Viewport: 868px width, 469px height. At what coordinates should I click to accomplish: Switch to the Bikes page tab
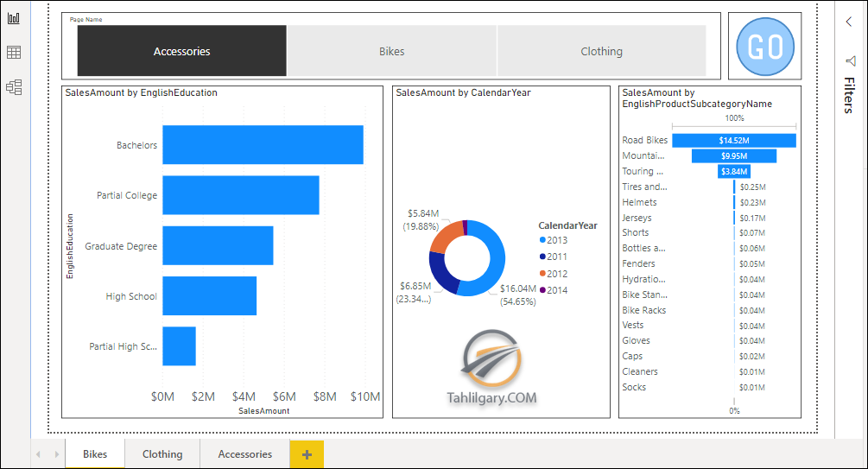95,454
